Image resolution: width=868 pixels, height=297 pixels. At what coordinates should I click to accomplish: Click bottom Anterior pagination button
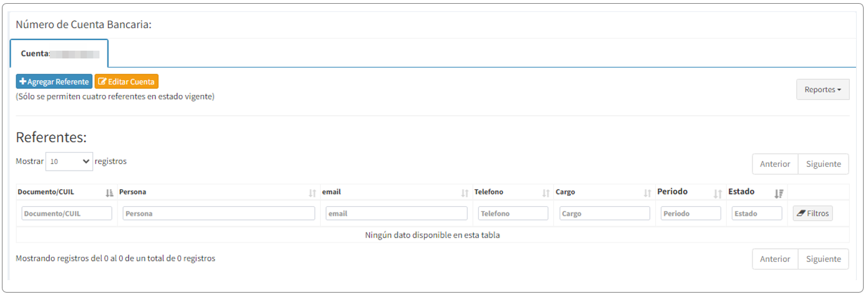click(775, 259)
